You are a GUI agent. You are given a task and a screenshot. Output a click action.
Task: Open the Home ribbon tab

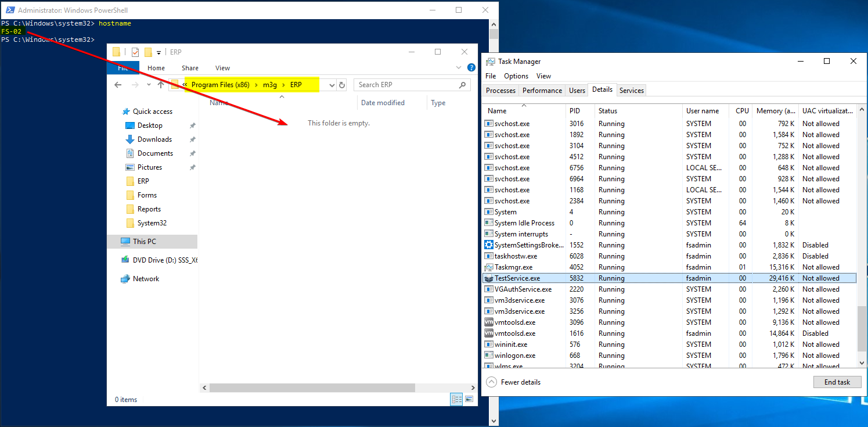(156, 68)
